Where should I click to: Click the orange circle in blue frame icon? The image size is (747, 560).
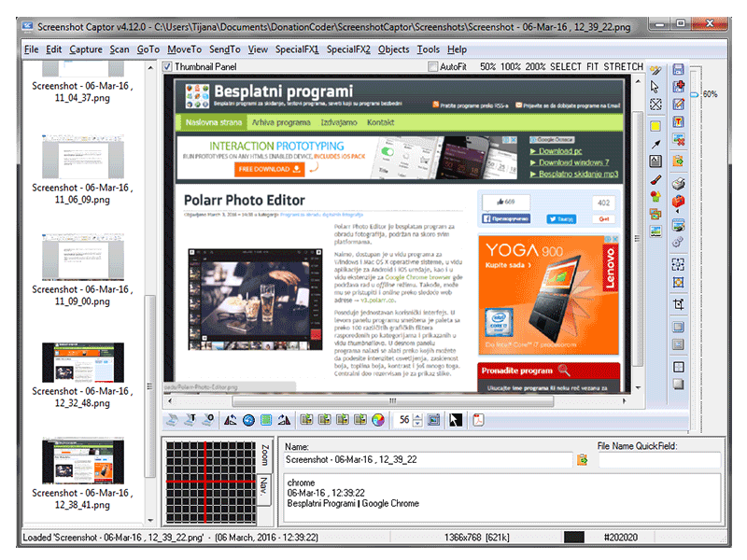coord(679,283)
